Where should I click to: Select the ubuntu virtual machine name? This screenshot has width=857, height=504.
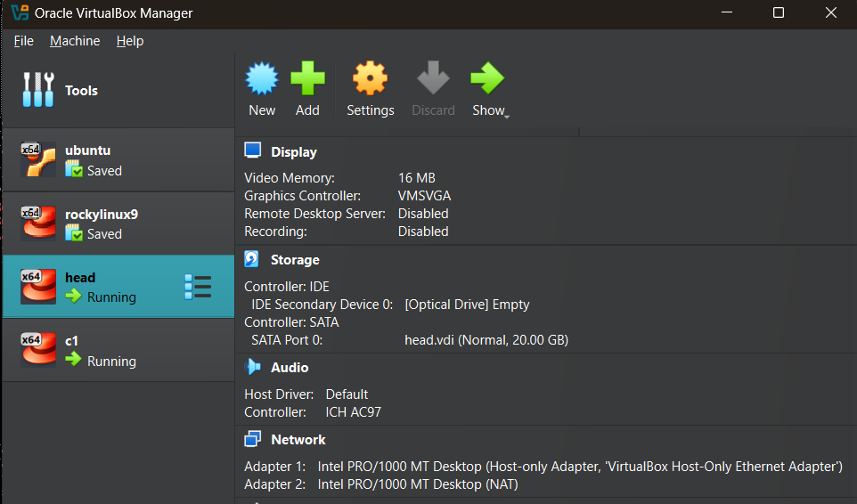(87, 150)
